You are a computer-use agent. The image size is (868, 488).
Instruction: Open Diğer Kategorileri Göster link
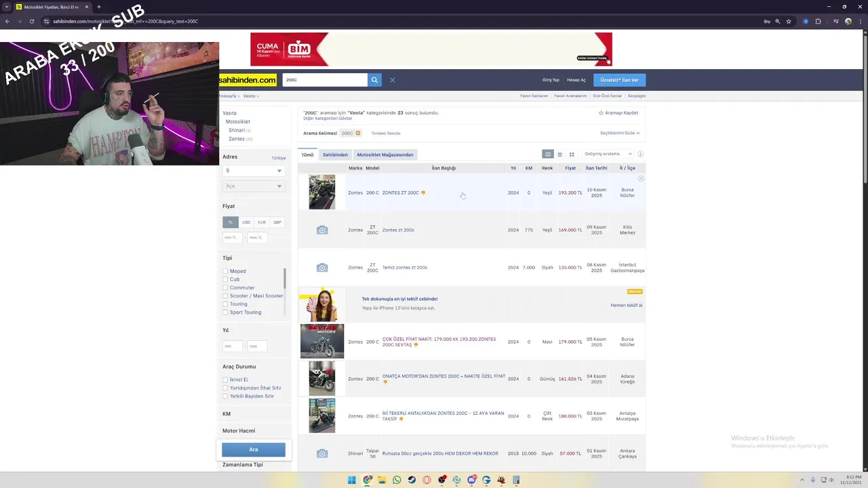pos(328,119)
